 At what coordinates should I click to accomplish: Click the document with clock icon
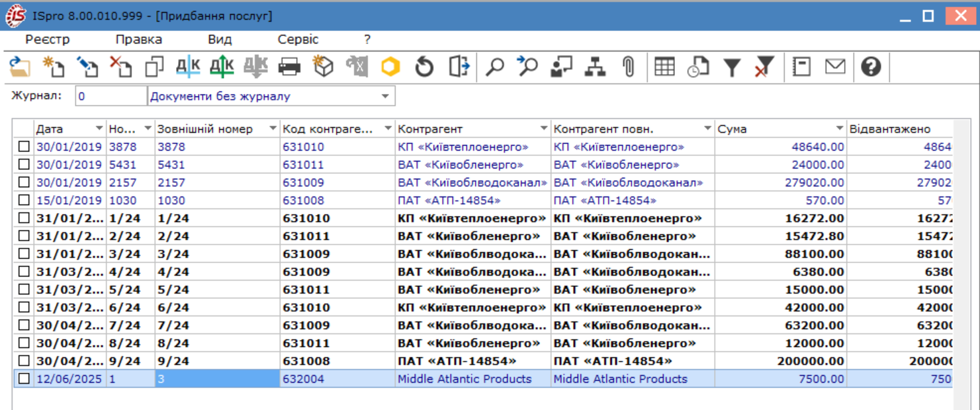point(698,67)
